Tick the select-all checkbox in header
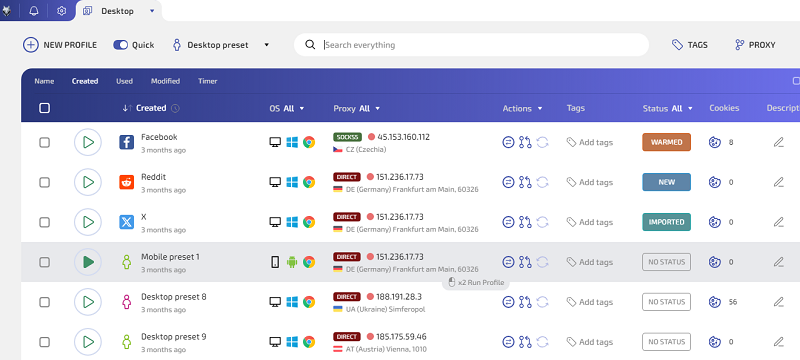800x360 pixels. [44, 108]
